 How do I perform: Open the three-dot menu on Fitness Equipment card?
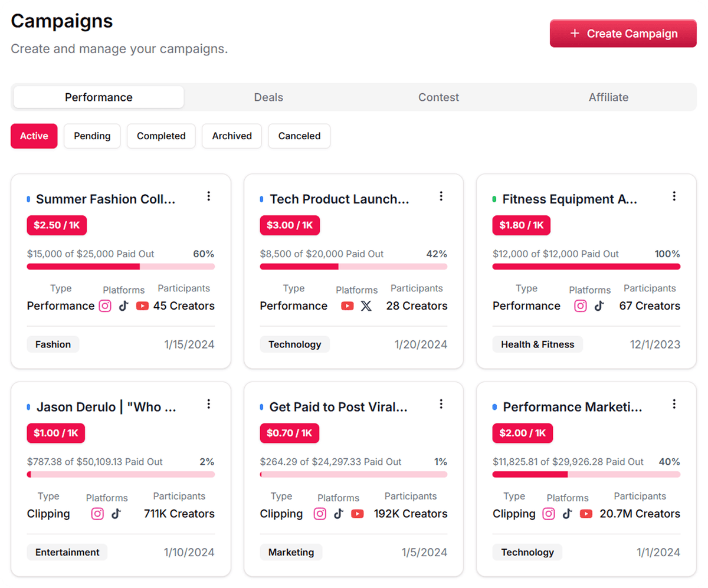click(x=674, y=196)
